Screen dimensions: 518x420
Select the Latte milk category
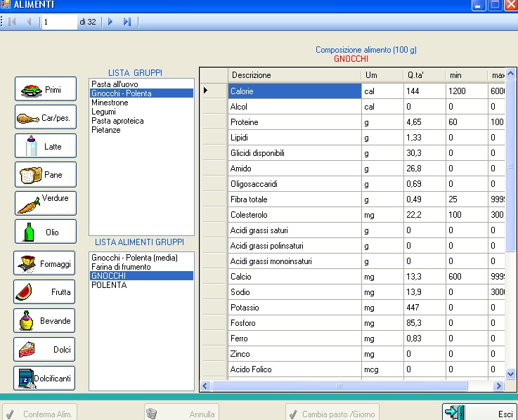coord(46,145)
